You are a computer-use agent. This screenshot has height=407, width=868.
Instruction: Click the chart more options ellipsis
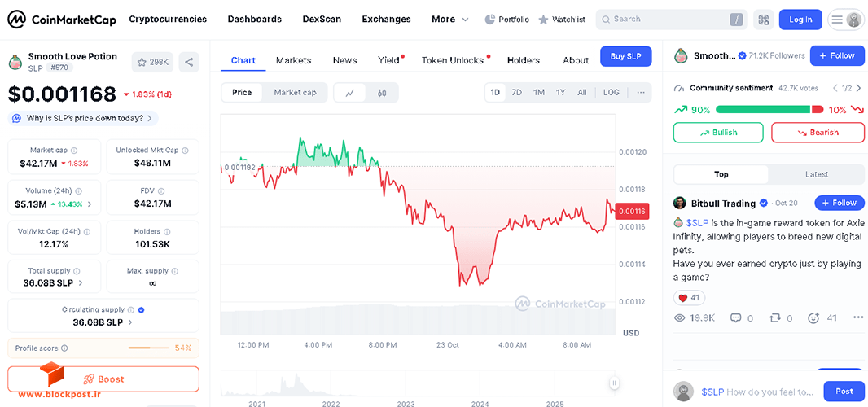tap(641, 93)
